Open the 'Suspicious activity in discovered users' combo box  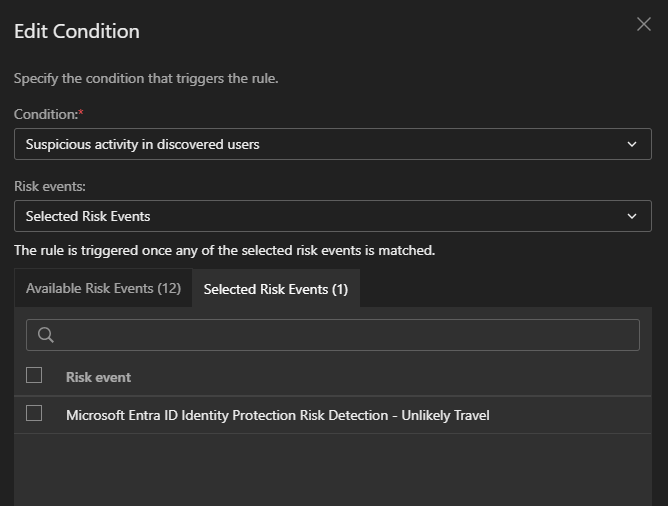tap(320, 144)
